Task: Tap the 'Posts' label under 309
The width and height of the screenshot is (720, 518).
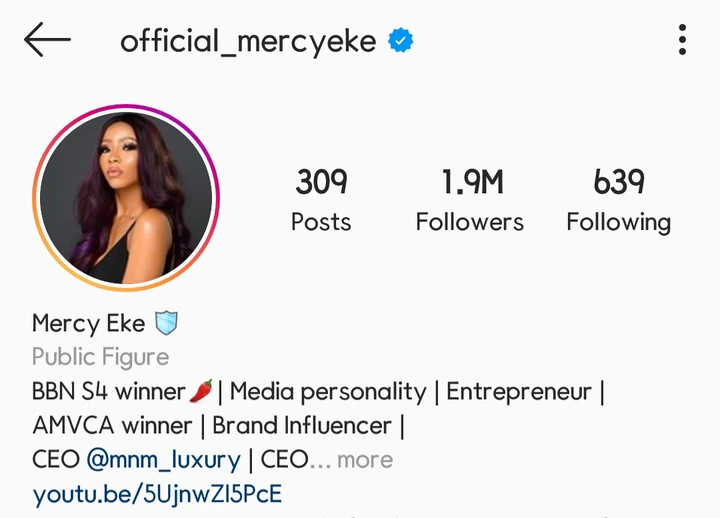Action: 321,222
